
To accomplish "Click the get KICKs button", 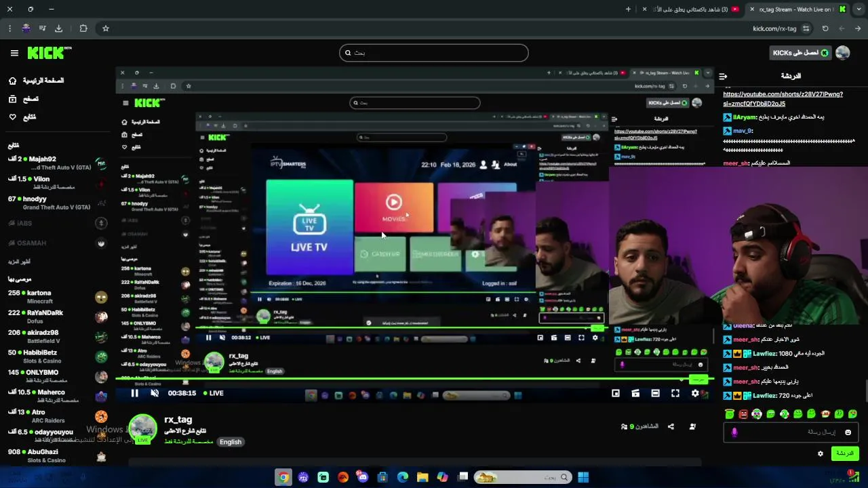I will coord(800,53).
